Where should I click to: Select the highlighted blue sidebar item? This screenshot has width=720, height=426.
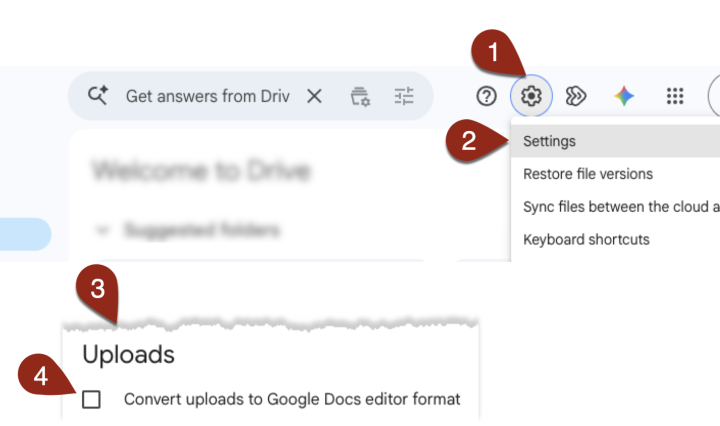(x=25, y=234)
